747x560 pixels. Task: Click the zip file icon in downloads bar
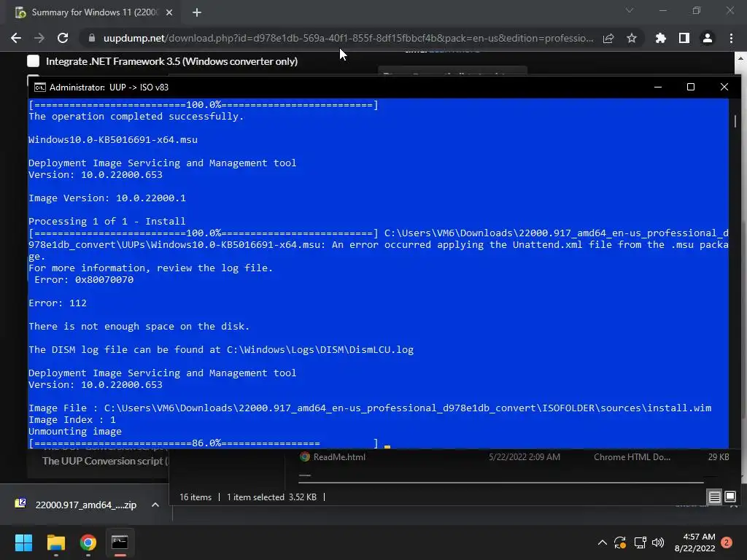click(20, 503)
